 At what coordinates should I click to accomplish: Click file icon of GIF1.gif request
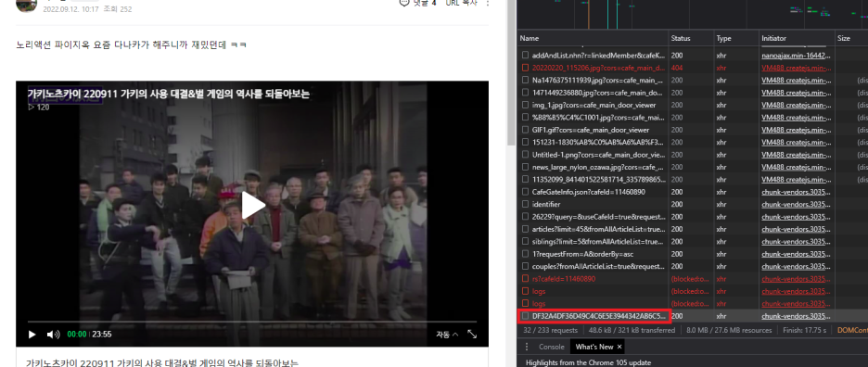tap(526, 130)
